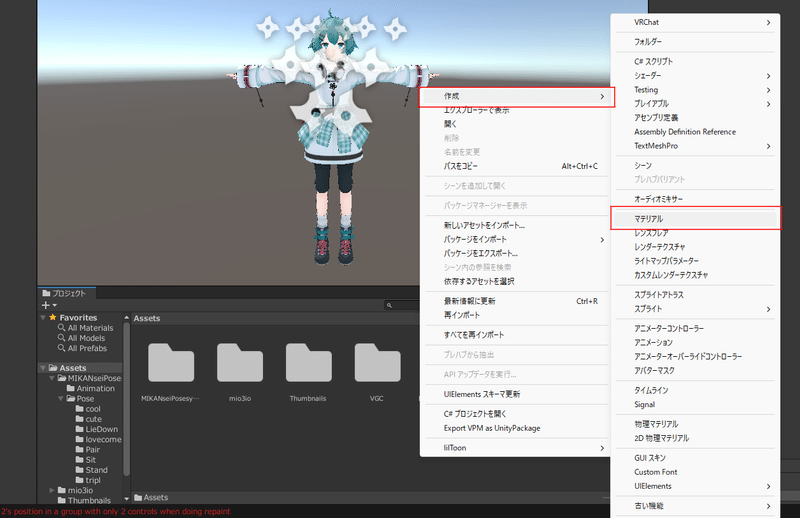
Task: Collapse the MIKANseiPose folder node
Action: tap(52, 378)
